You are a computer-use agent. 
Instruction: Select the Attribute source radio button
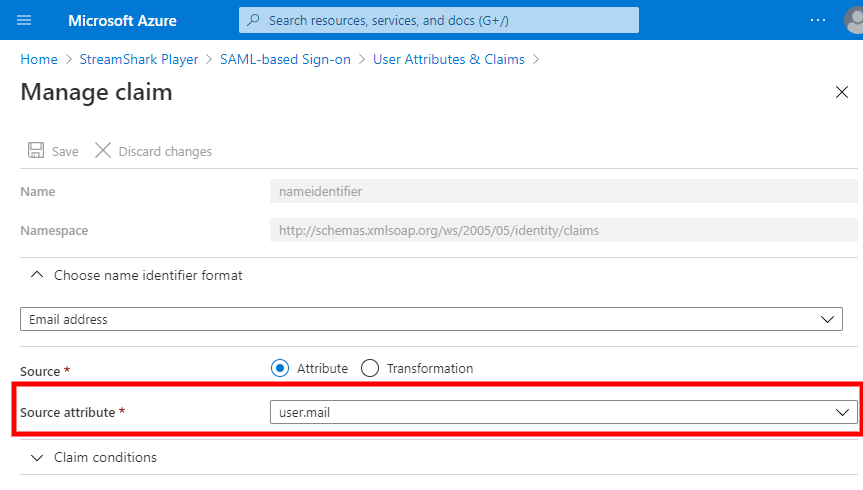280,368
